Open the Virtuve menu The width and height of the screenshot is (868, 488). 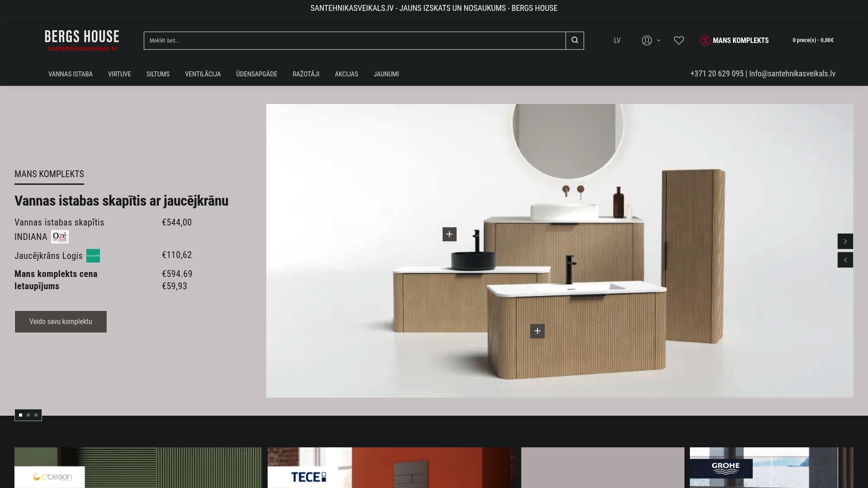[119, 74]
